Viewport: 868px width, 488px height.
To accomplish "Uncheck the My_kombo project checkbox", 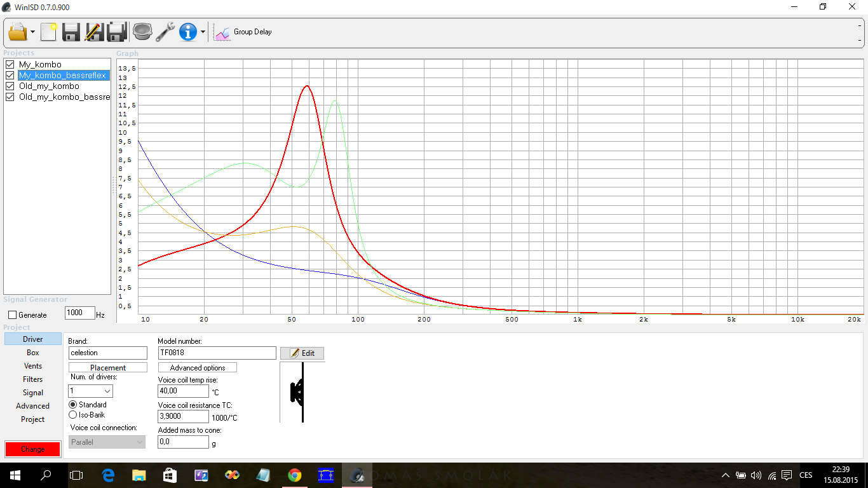I will (x=10, y=65).
